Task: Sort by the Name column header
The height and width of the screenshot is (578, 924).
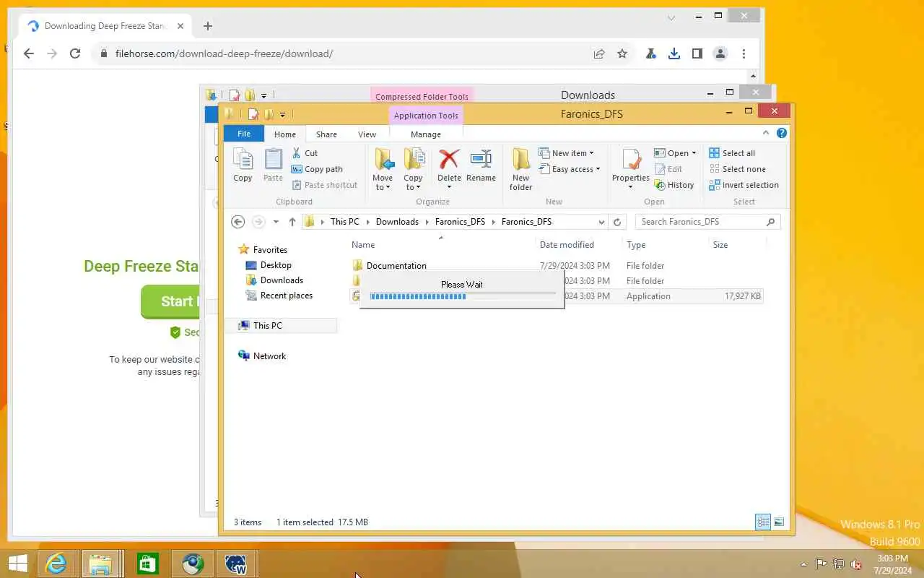Action: (363, 245)
